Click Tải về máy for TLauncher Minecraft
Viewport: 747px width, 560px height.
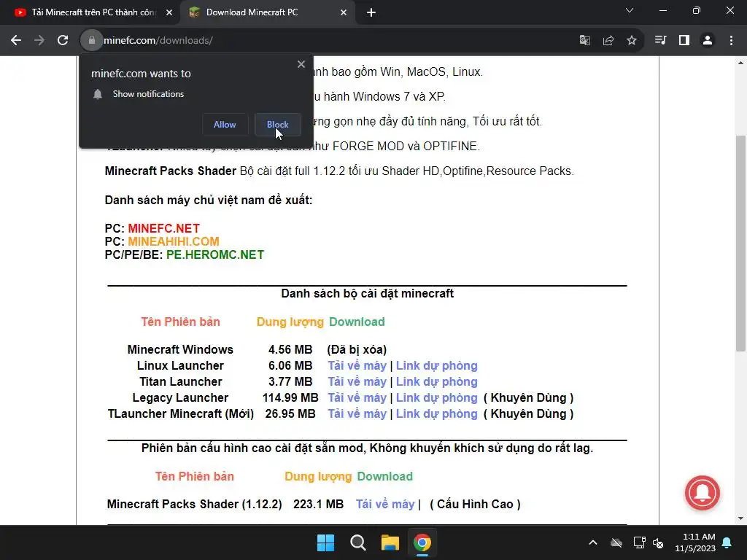click(x=357, y=414)
